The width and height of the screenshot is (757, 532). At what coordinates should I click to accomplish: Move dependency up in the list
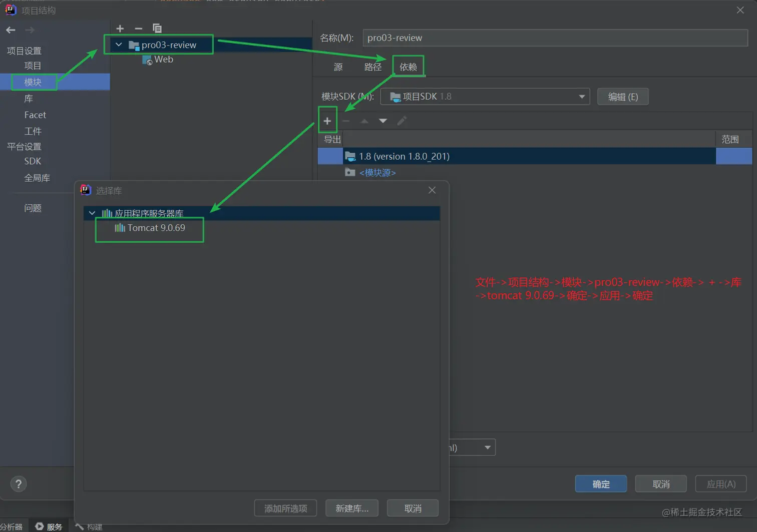click(x=364, y=121)
